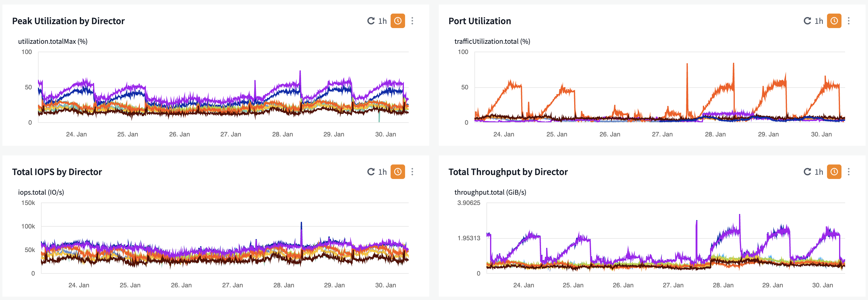Click refresh icon on Peak Utilization panel
The width and height of the screenshot is (868, 300).
coord(371,21)
